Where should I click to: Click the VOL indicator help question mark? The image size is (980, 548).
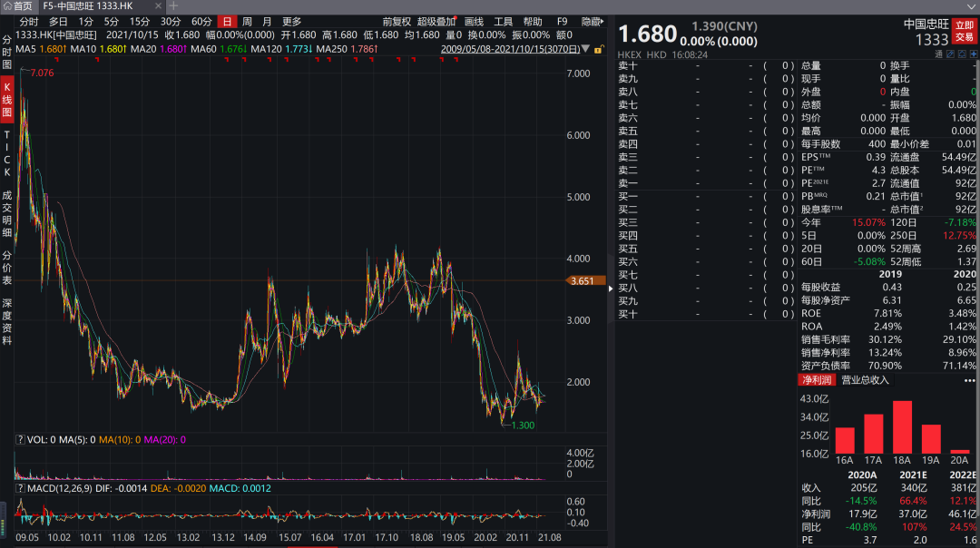(x=19, y=440)
